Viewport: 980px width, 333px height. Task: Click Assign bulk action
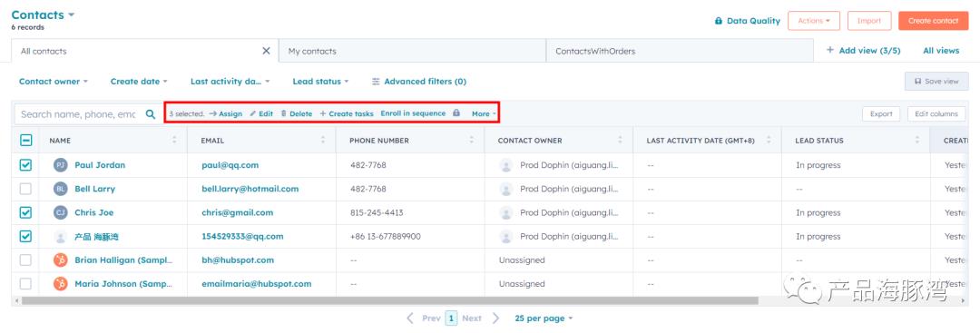click(226, 113)
